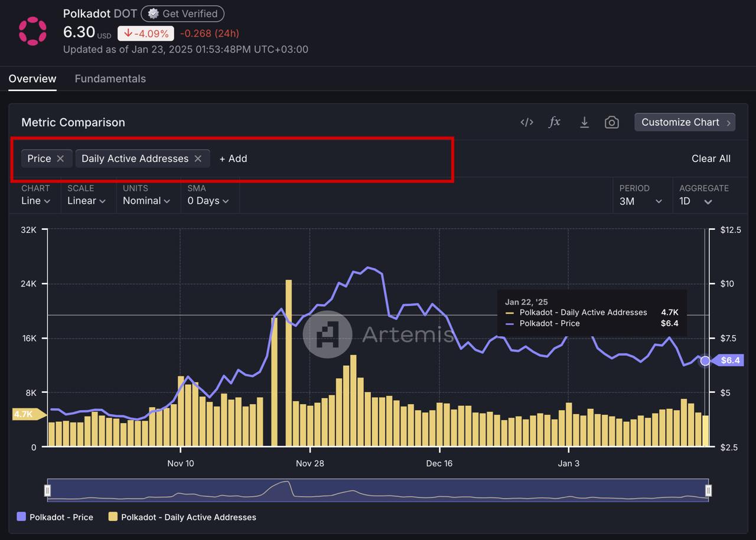Add another metric with + Add
Image resolution: width=756 pixels, height=540 pixels.
pos(233,158)
